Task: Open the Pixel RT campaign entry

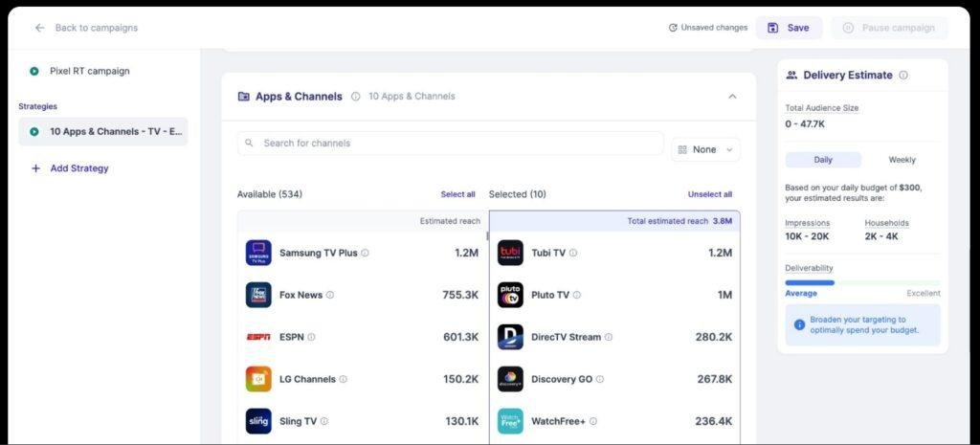Action: 89,71
